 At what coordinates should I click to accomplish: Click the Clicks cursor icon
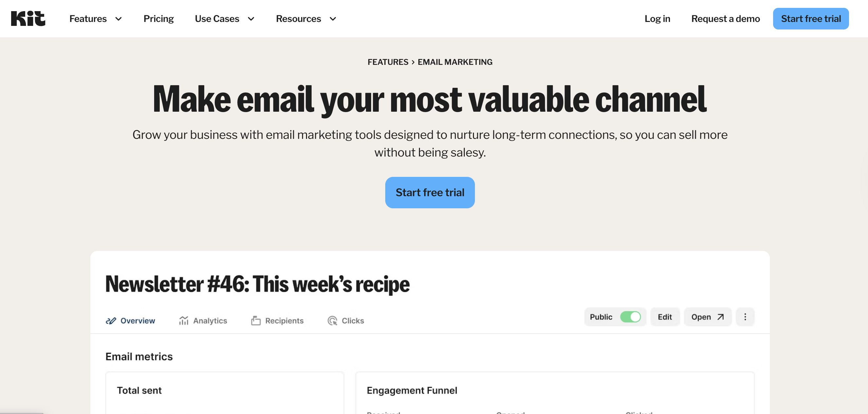(332, 321)
